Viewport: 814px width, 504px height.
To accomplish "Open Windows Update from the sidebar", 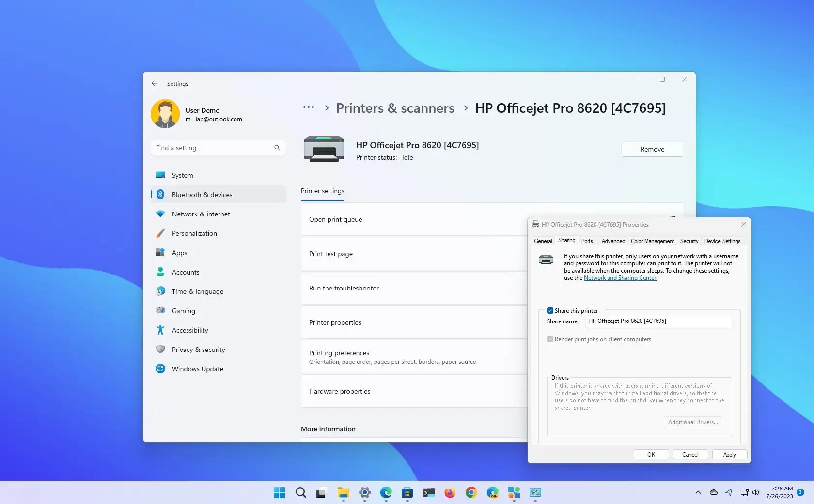I will 196,368.
